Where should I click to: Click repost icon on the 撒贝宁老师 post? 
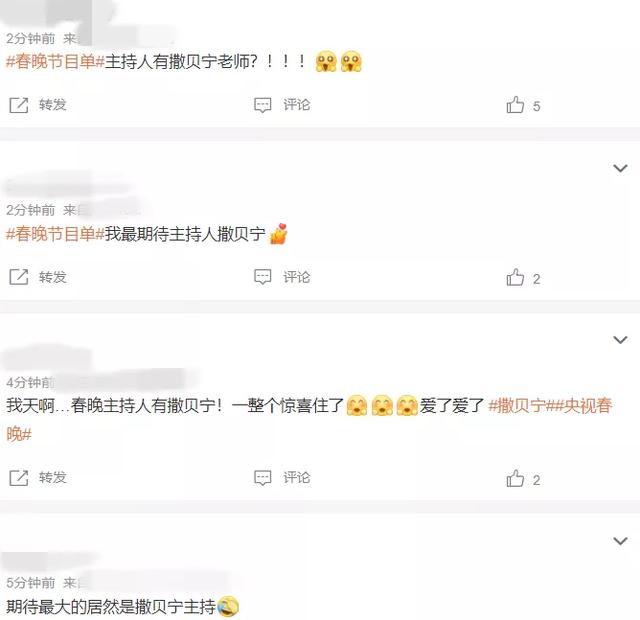coord(19,105)
